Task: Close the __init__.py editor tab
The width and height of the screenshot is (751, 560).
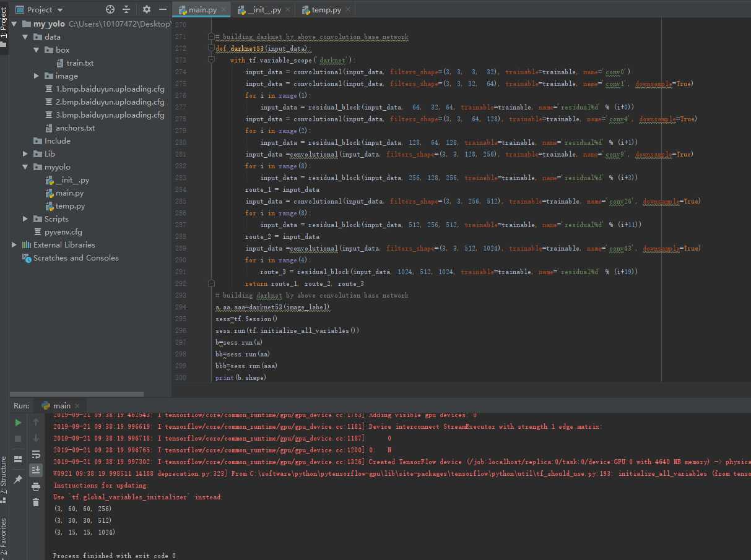Action: pos(289,10)
